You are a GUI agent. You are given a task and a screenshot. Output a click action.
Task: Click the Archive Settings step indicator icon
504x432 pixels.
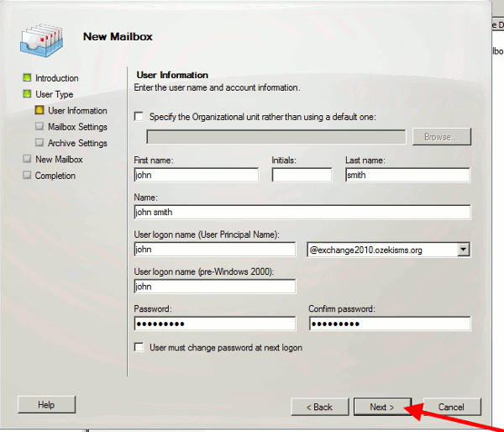tap(39, 143)
